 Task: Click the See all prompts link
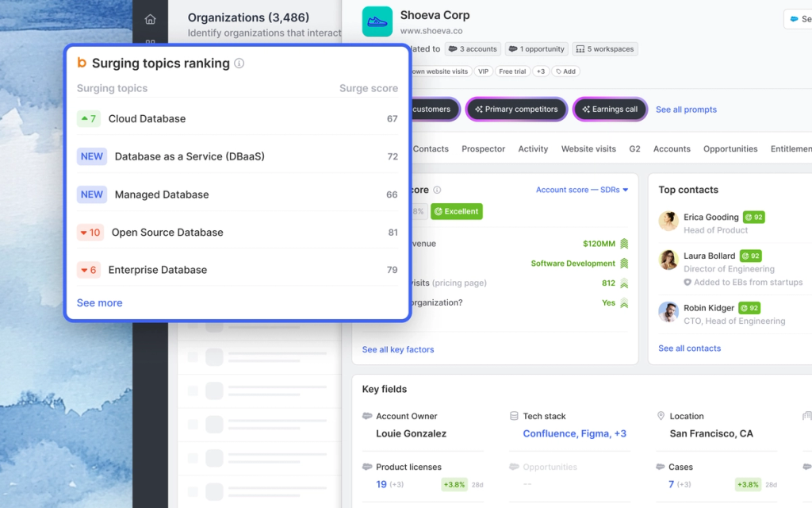685,109
